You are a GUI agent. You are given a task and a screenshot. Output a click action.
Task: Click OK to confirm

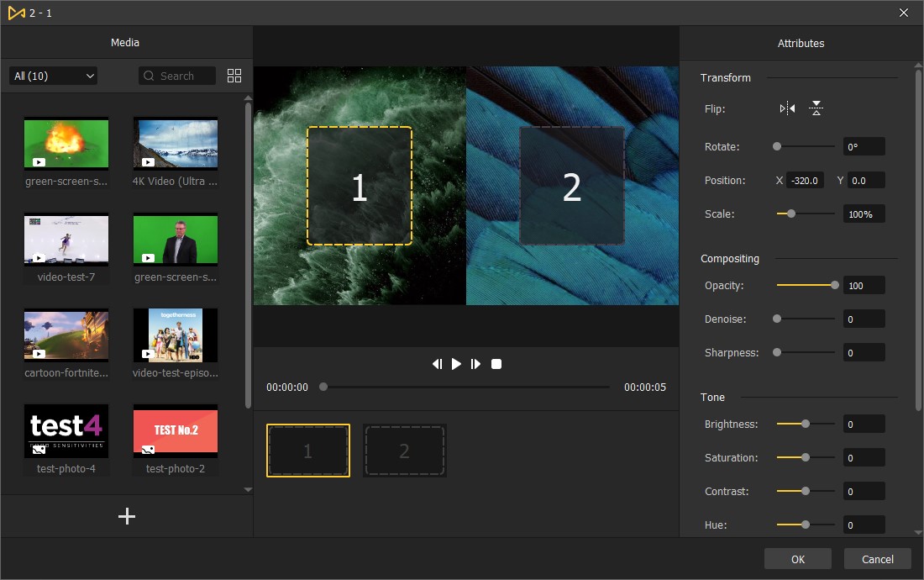tap(797, 559)
